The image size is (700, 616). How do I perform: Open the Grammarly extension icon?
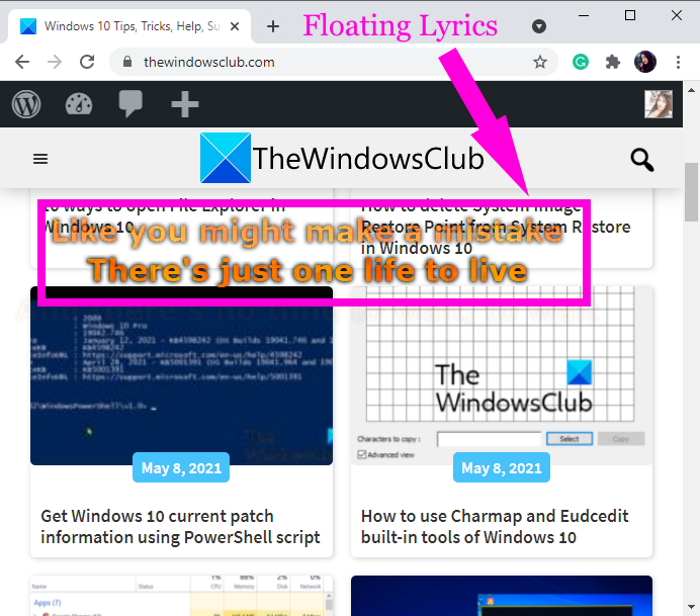coord(580,62)
